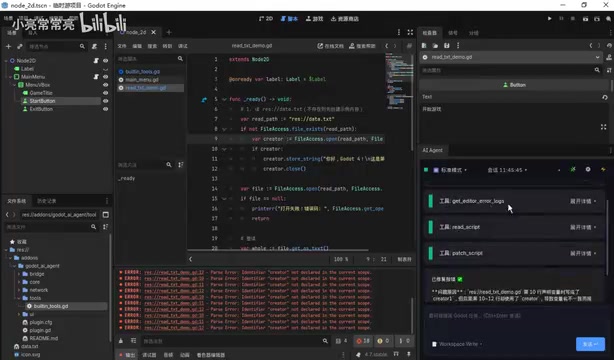Expand the network folder
This screenshot has height=360, width=614.
[19, 290]
